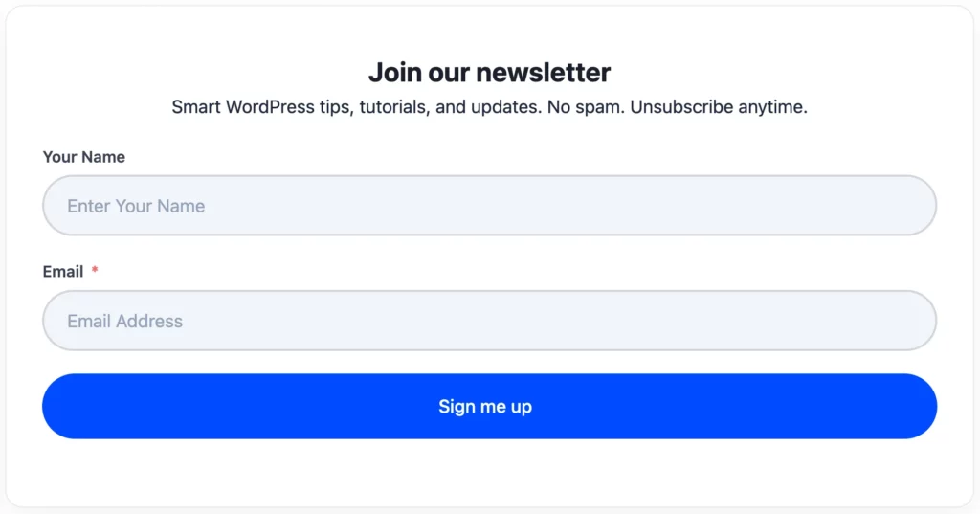Click the word newsletter in the heading
980x514 pixels.
point(543,73)
